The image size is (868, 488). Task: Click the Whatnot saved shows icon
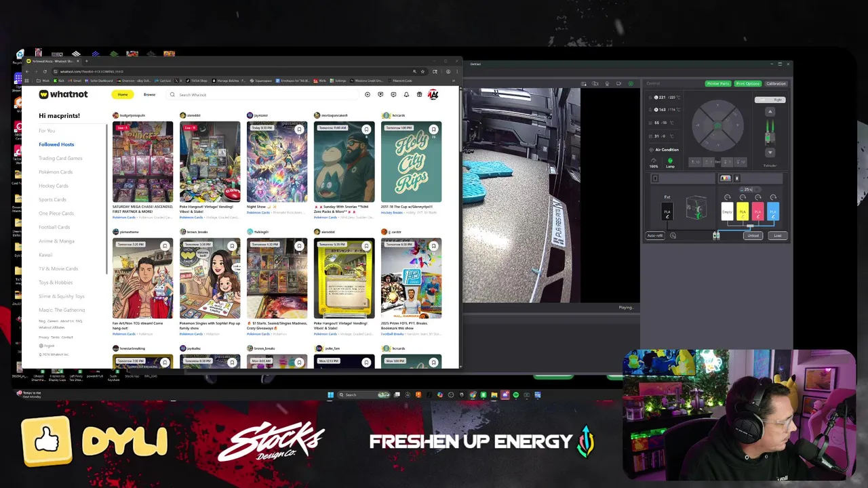coord(380,95)
